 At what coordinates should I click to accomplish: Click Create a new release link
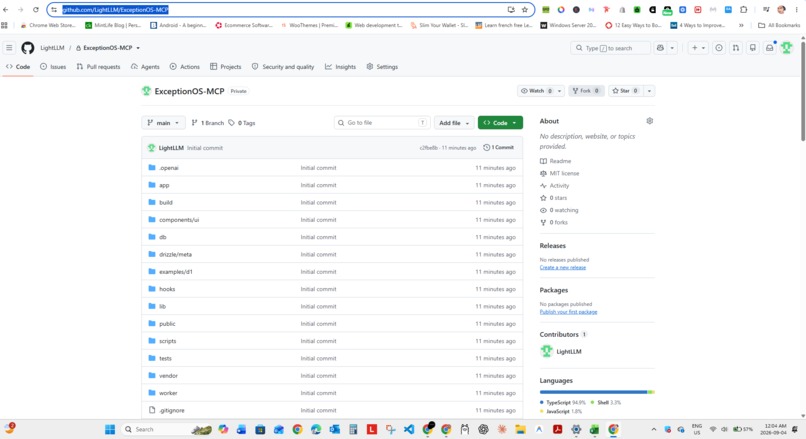click(x=562, y=267)
